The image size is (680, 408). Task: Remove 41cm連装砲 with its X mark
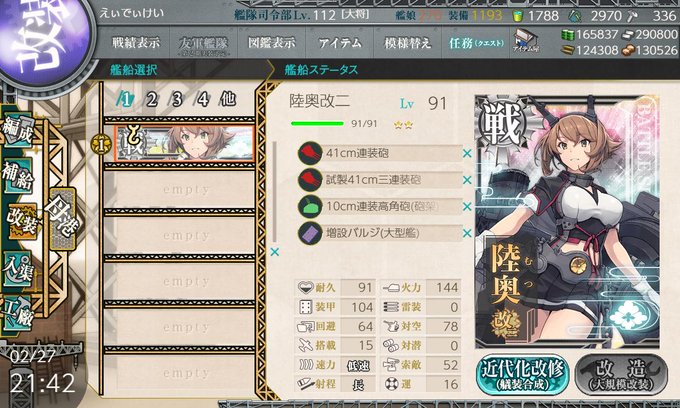pos(467,153)
